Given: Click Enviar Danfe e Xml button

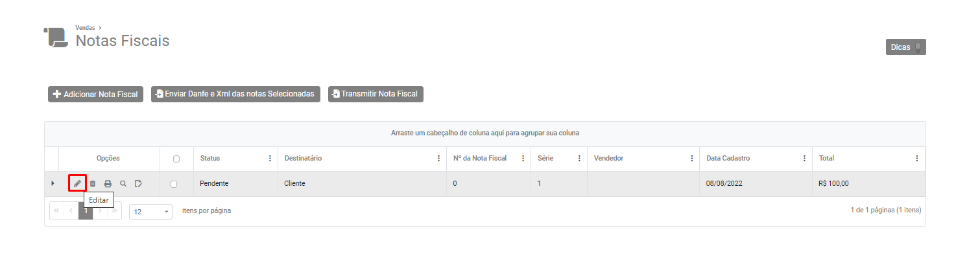Looking at the screenshot, I should 235,94.
